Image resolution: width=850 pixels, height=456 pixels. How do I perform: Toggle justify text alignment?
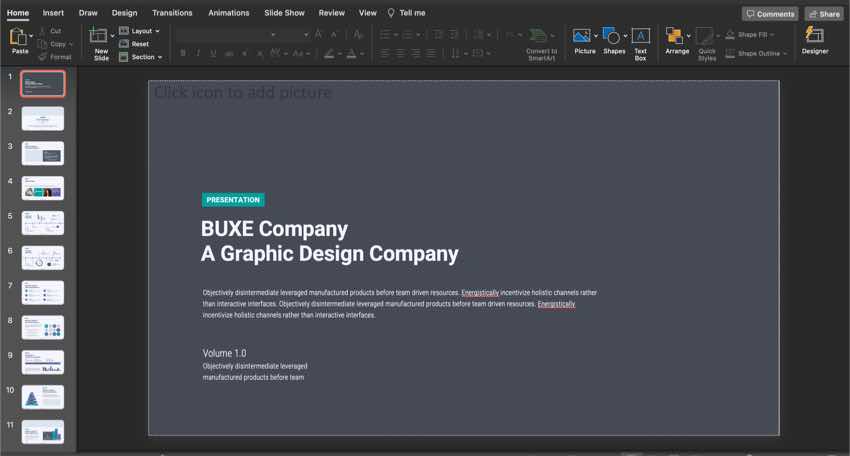[x=431, y=54]
